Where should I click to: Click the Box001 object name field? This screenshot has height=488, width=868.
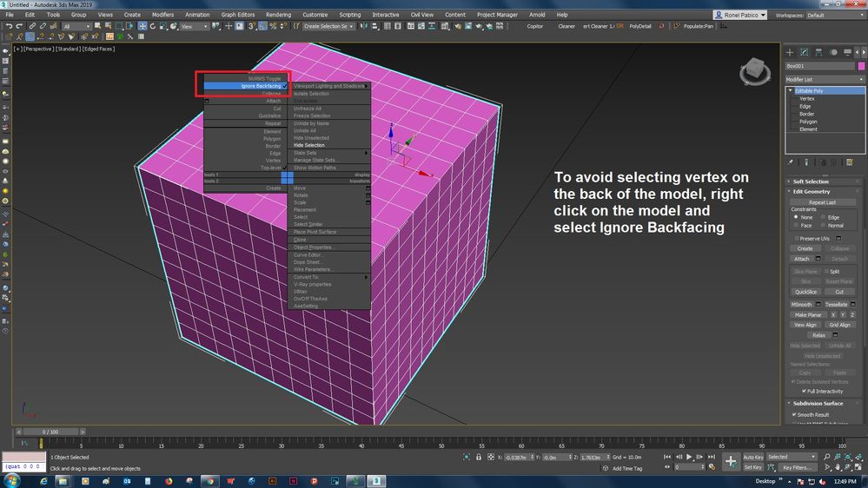(820, 66)
